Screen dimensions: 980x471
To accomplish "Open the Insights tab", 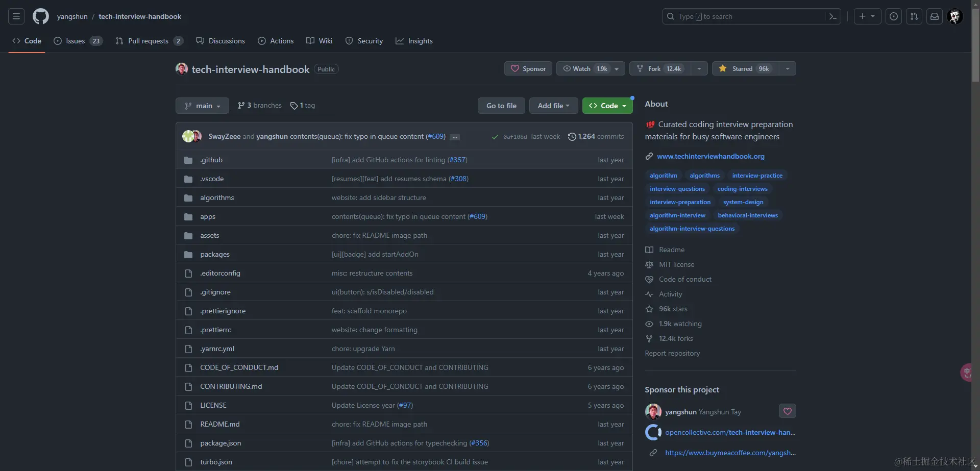I will coord(414,41).
